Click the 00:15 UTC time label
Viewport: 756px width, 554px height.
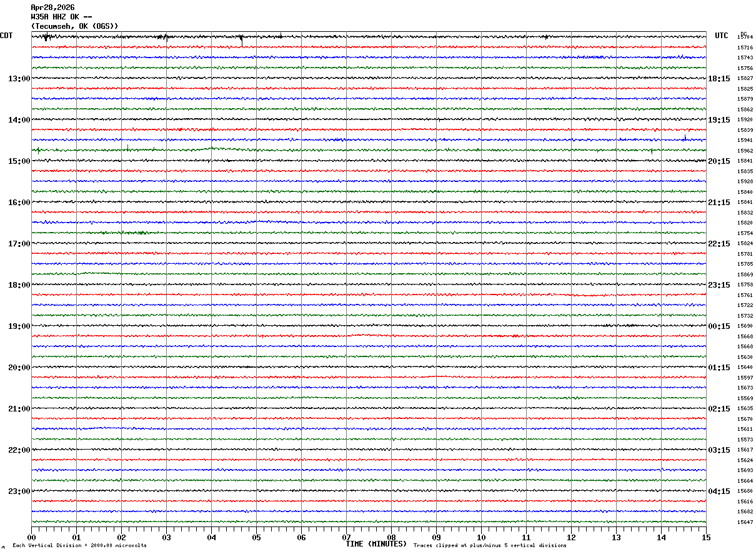tap(719, 326)
